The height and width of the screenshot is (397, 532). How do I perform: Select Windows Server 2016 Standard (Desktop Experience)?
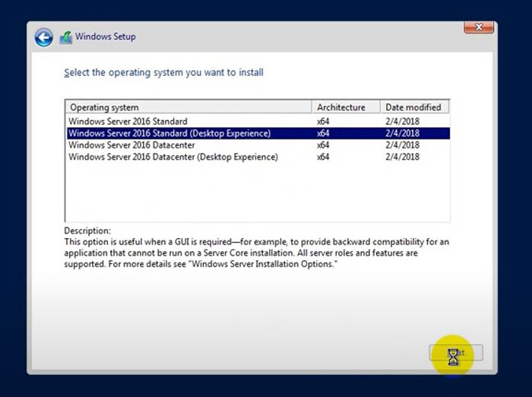(x=258, y=133)
